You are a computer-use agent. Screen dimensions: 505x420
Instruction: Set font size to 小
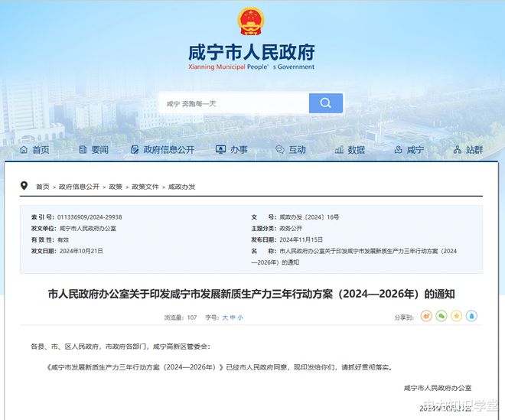240,317
